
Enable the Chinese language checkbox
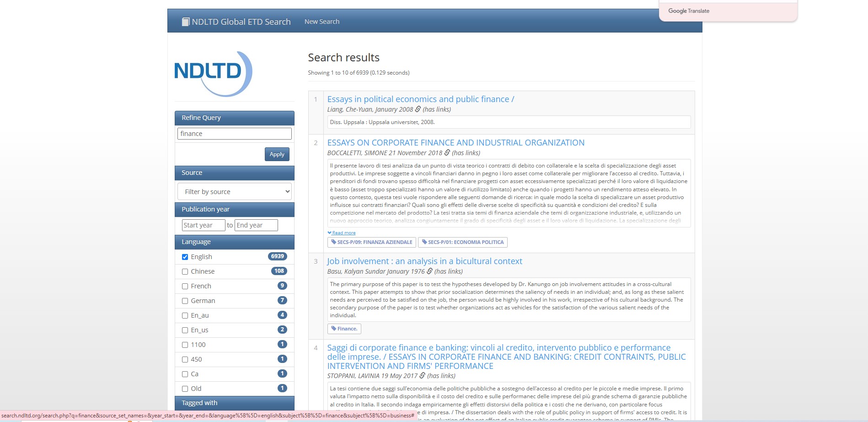185,271
